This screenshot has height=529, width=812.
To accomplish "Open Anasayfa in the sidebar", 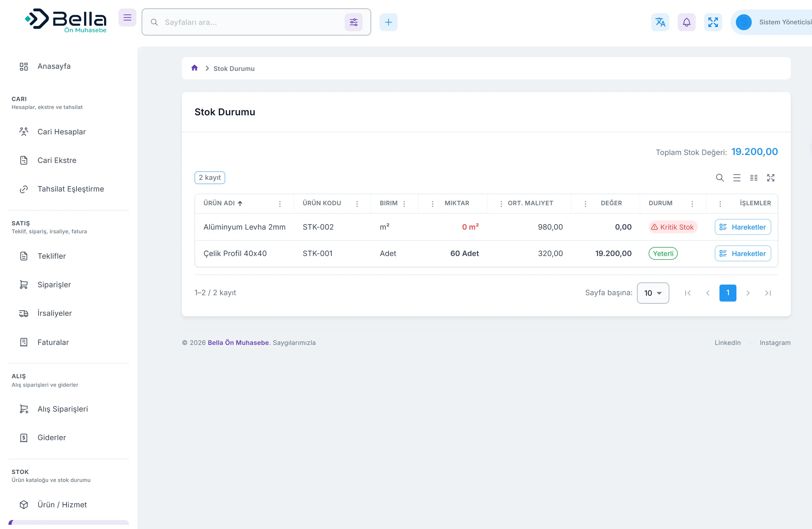I will (68, 66).
